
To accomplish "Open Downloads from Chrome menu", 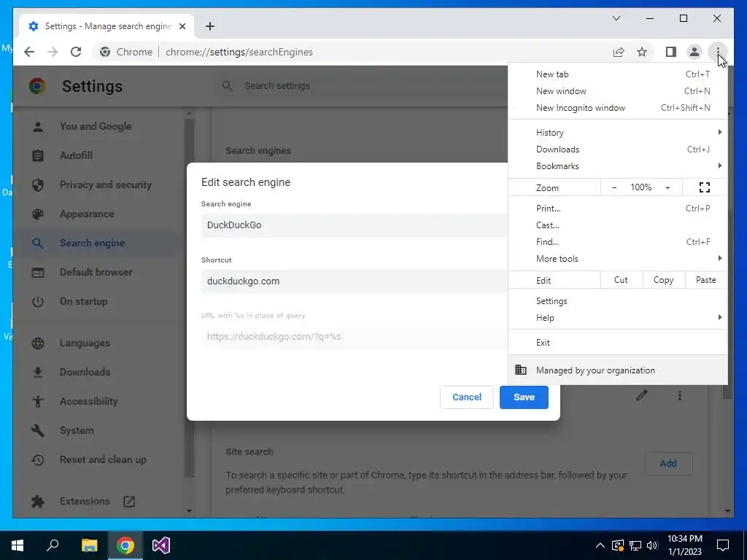I will [618, 149].
